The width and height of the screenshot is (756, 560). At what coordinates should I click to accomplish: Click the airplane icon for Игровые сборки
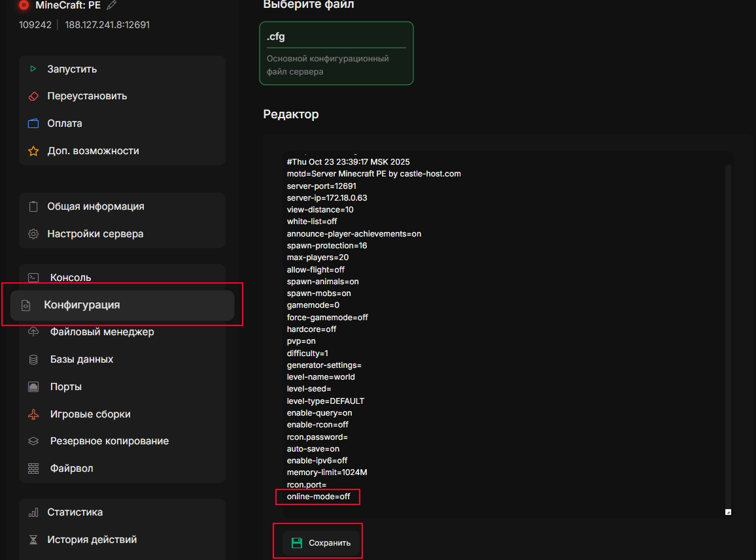33,414
